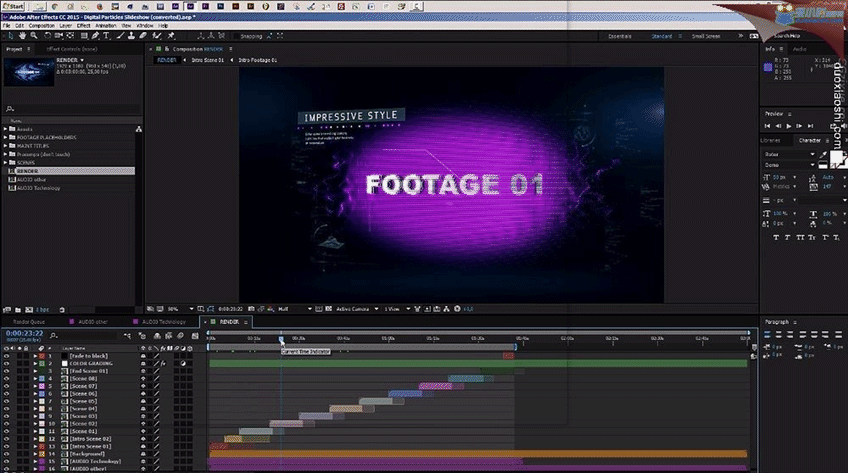848x473 pixels.
Task: Click the Start button
Action: click(x=13, y=6)
